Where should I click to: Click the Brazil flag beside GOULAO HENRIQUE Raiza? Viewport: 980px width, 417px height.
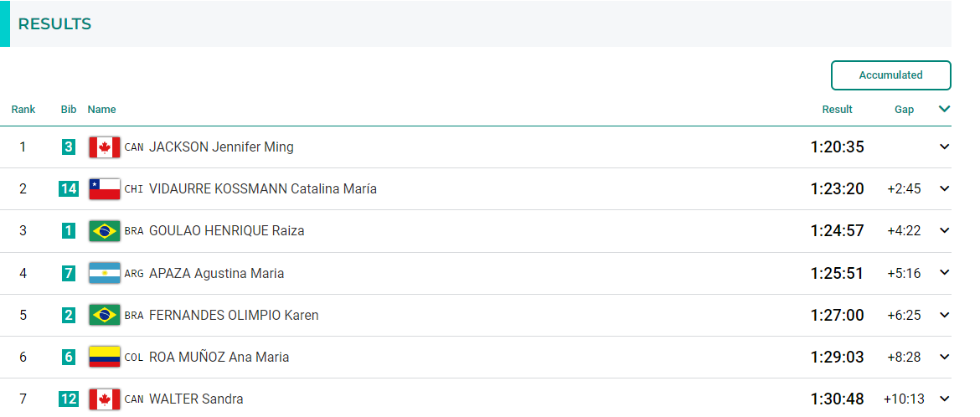point(105,231)
